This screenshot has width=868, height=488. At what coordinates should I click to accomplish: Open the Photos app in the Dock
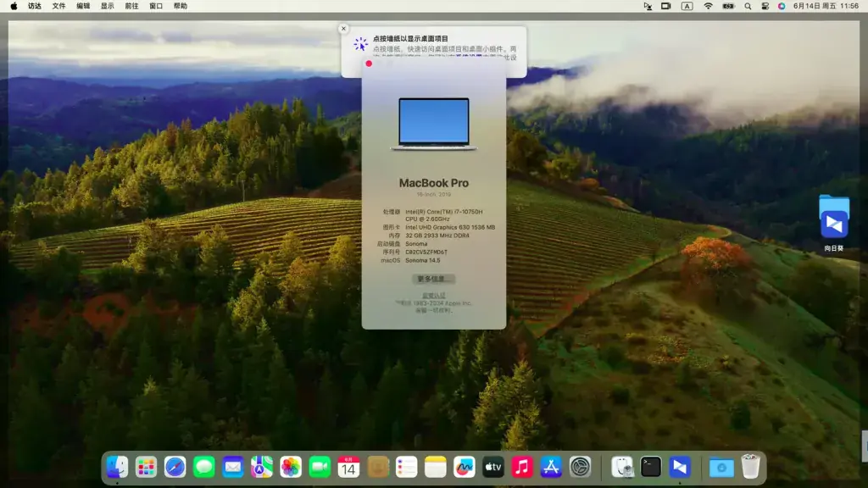[x=291, y=467]
